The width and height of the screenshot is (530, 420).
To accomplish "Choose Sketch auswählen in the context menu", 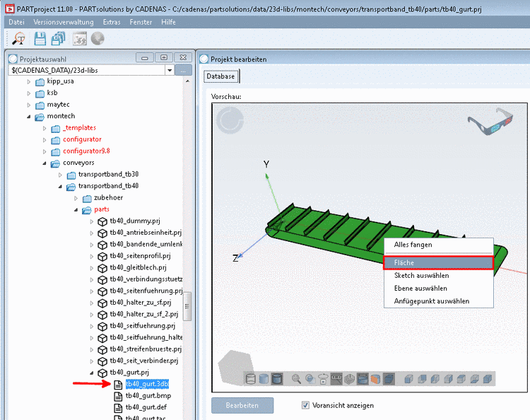I will click(438, 276).
